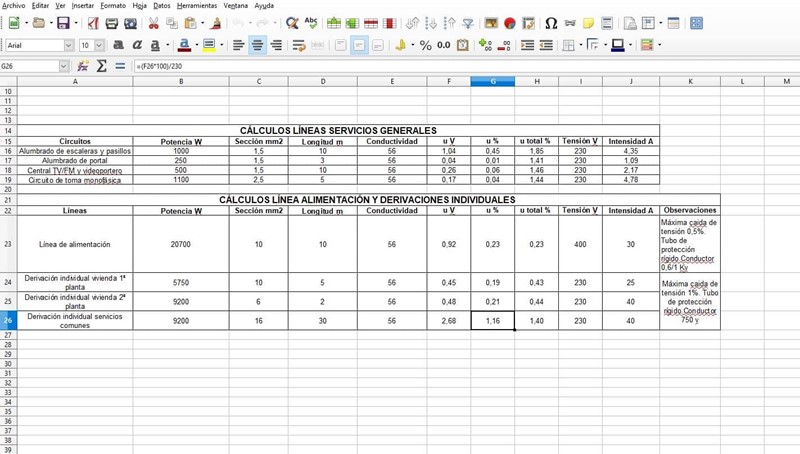Expand Borders dropdown arrow
800x454 pixels.
point(581,45)
